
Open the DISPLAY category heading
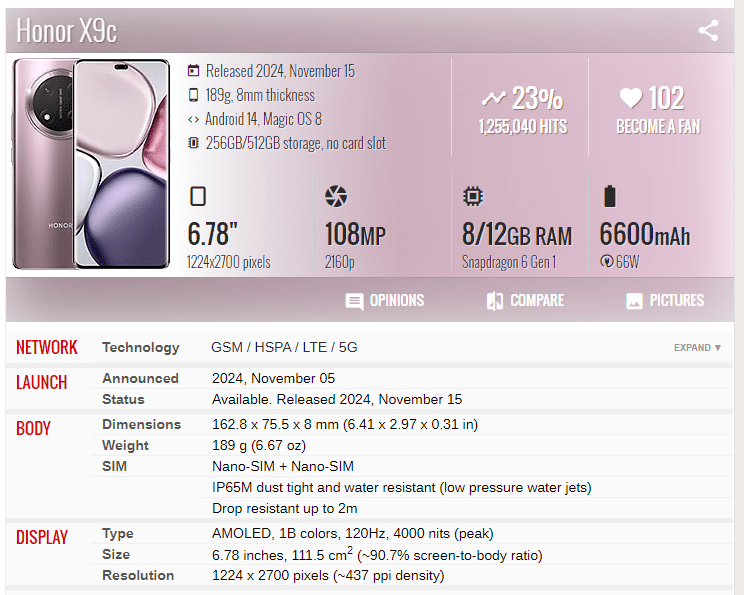42,537
